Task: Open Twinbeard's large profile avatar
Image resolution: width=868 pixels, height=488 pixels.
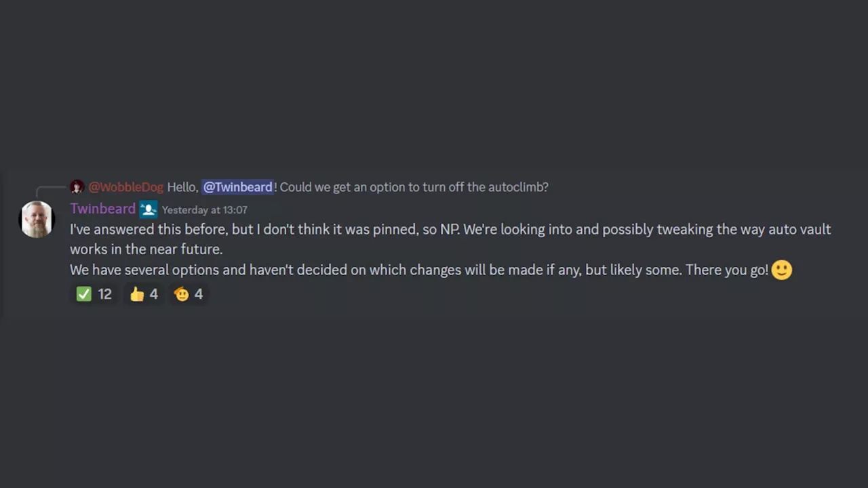Action: 37,219
